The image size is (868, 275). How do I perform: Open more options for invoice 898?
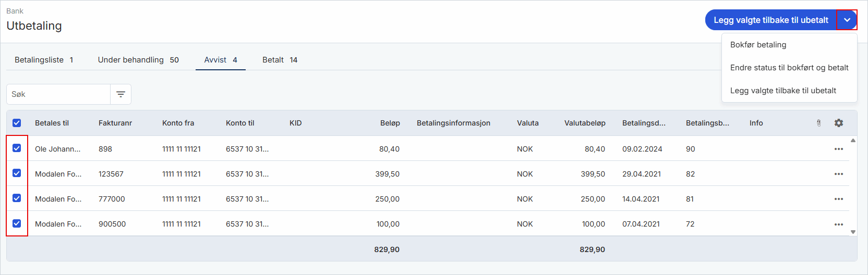click(839, 149)
